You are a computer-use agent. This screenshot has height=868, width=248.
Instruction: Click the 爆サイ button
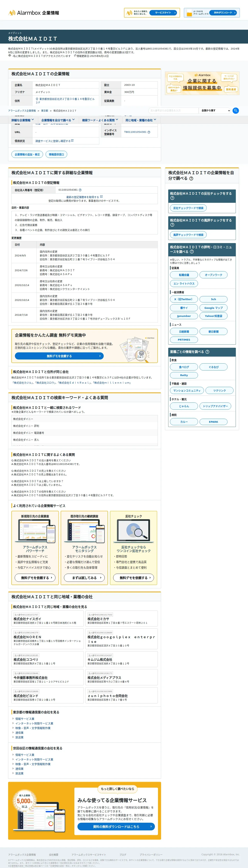(184, 308)
